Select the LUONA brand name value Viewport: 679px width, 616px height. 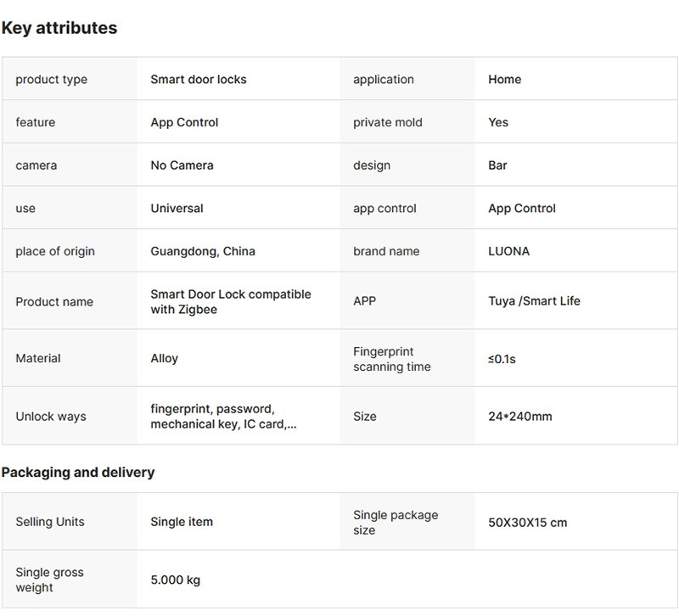tap(508, 251)
